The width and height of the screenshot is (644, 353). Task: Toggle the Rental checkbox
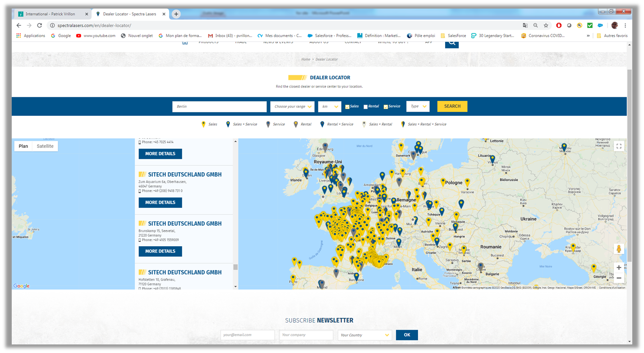click(366, 107)
